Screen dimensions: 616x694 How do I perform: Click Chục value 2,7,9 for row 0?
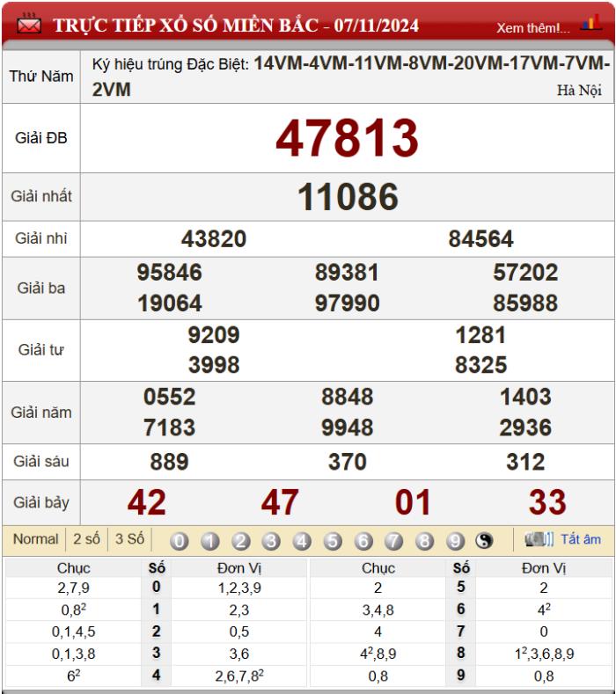[74, 588]
